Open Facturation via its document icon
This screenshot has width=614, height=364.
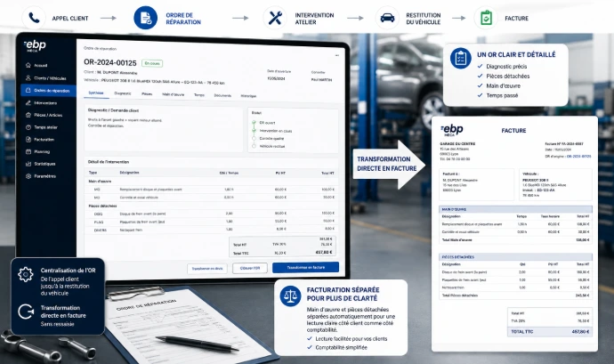pyautogui.click(x=28, y=139)
